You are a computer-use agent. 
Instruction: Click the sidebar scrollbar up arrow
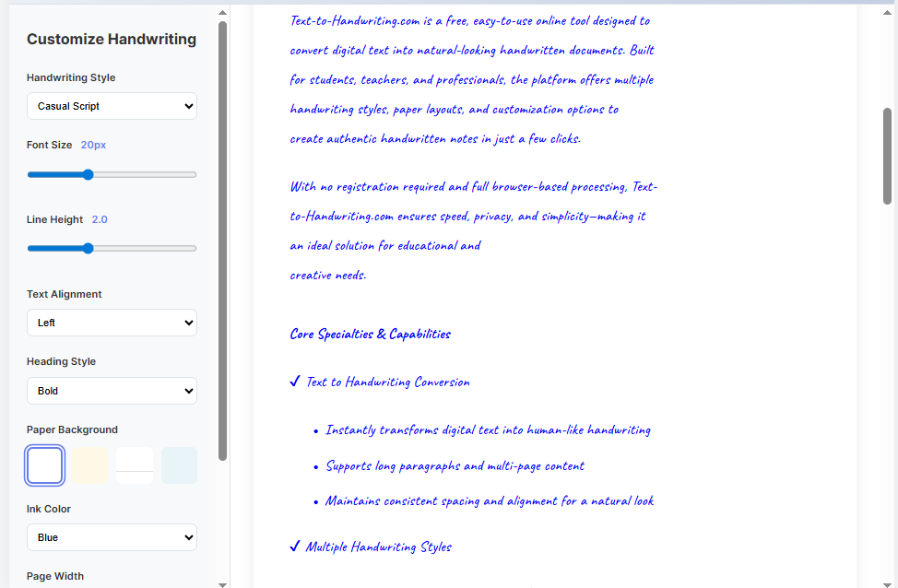(x=222, y=11)
